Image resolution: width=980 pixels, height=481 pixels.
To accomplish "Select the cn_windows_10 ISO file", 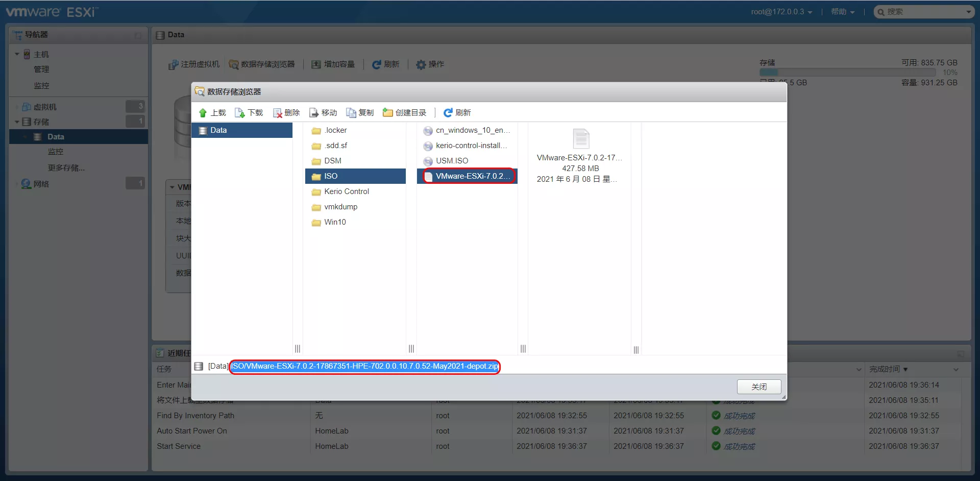I will click(x=472, y=131).
